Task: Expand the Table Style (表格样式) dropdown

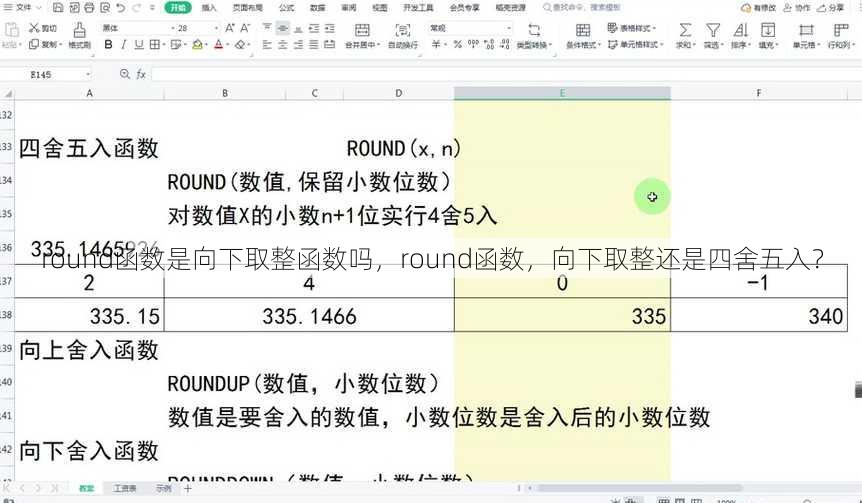Action: pyautogui.click(x=654, y=28)
